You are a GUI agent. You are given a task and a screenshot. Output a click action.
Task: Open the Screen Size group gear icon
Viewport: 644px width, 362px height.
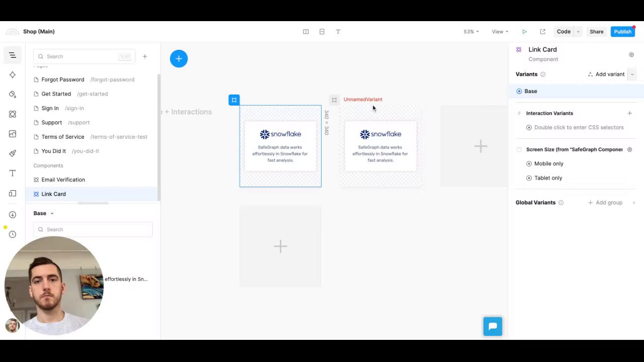pyautogui.click(x=629, y=149)
